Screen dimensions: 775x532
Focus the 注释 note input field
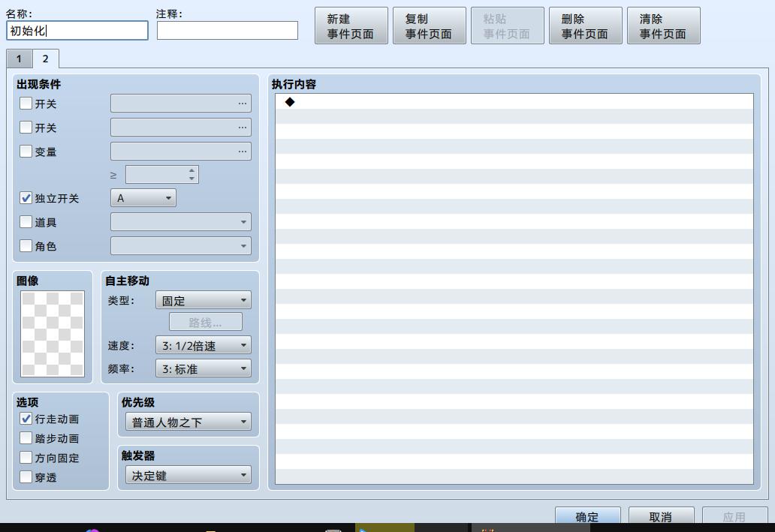coord(228,31)
